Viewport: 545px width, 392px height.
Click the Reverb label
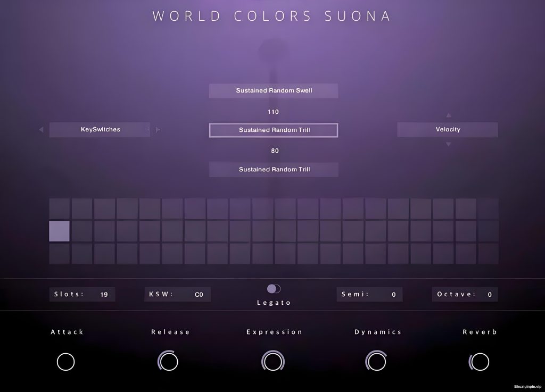tap(480, 332)
